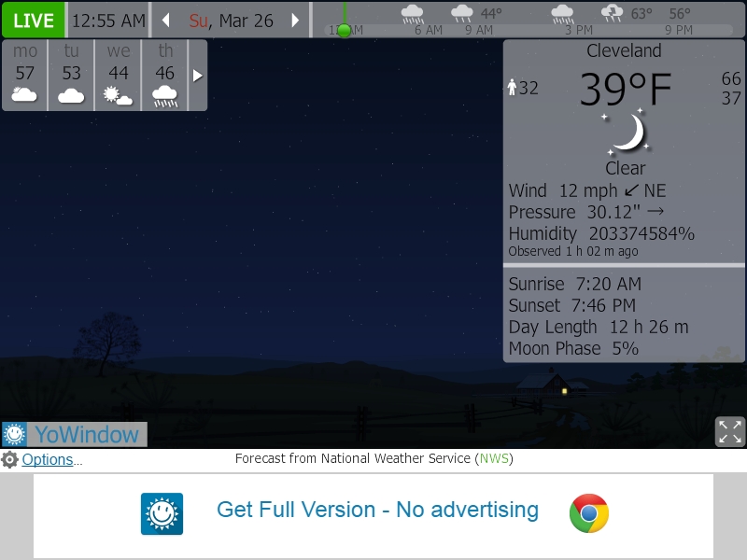Expand more forecast days arrow

198,76
